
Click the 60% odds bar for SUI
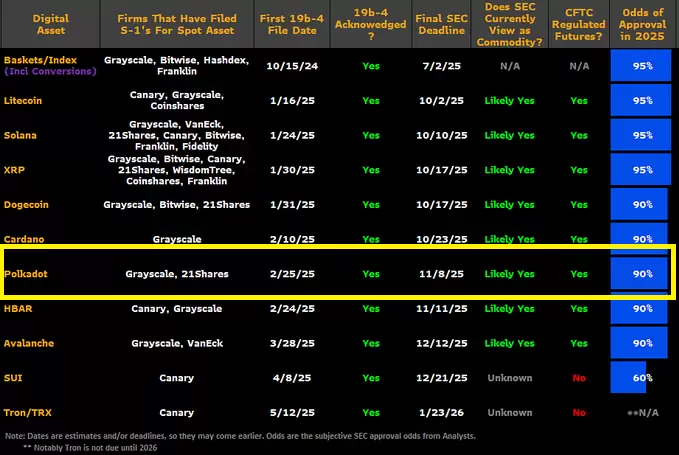[x=628, y=377]
